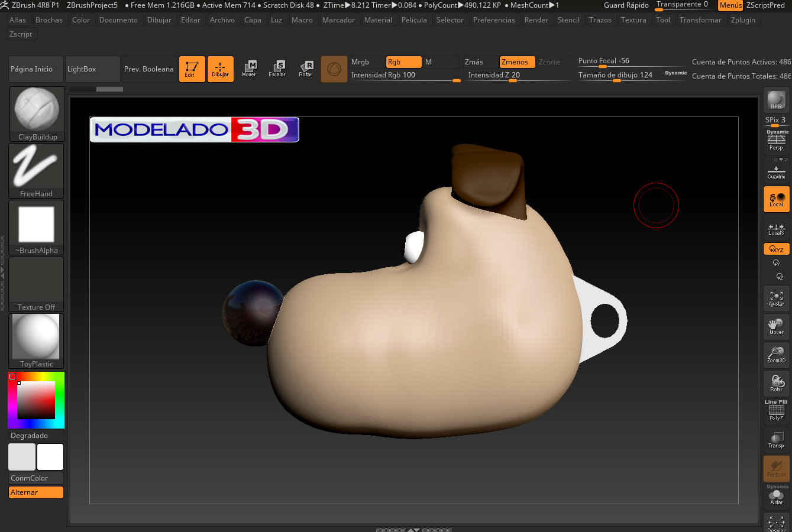Toggle Transp transparency mode
This screenshot has height=532, width=792.
(x=776, y=440)
